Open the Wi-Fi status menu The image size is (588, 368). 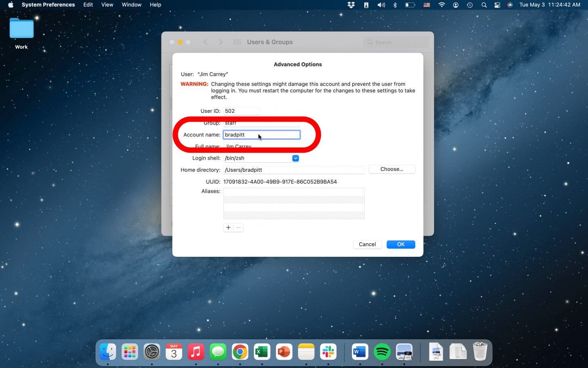(x=441, y=5)
